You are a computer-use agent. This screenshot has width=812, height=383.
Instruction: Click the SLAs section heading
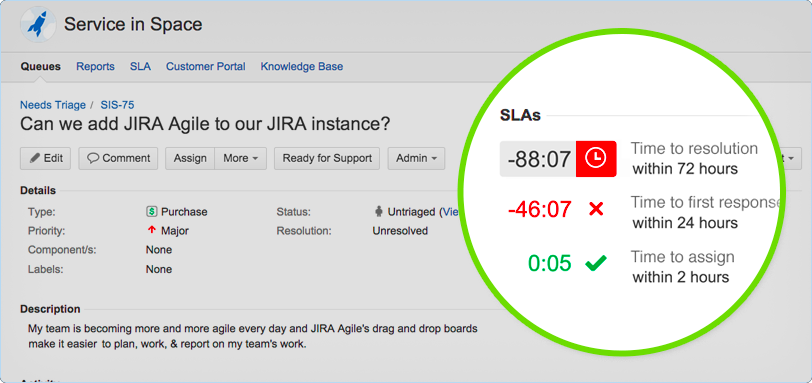click(x=520, y=115)
